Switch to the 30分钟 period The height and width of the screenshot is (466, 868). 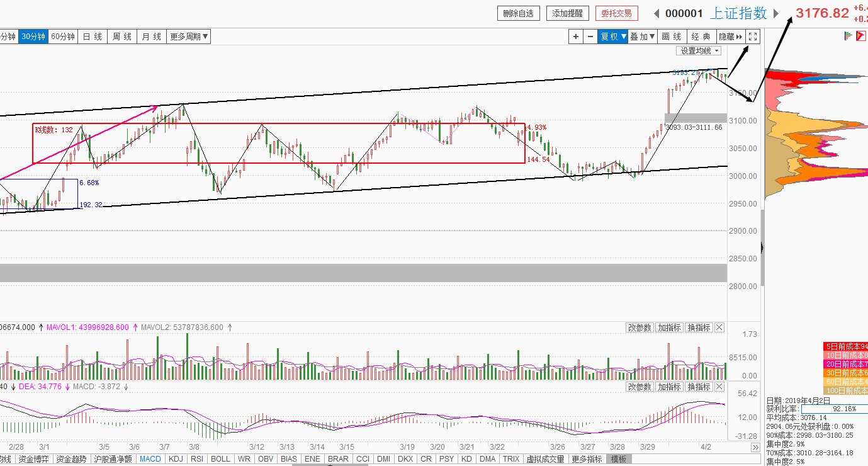tap(33, 37)
